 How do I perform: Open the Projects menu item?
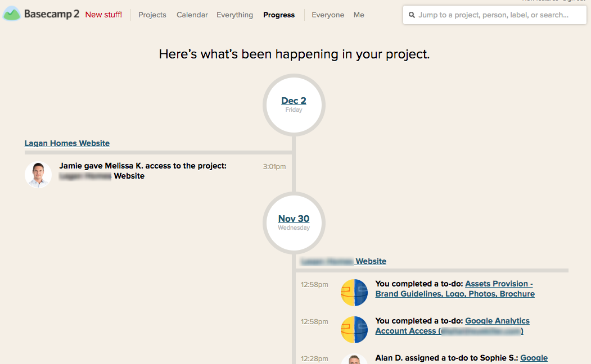(x=152, y=15)
